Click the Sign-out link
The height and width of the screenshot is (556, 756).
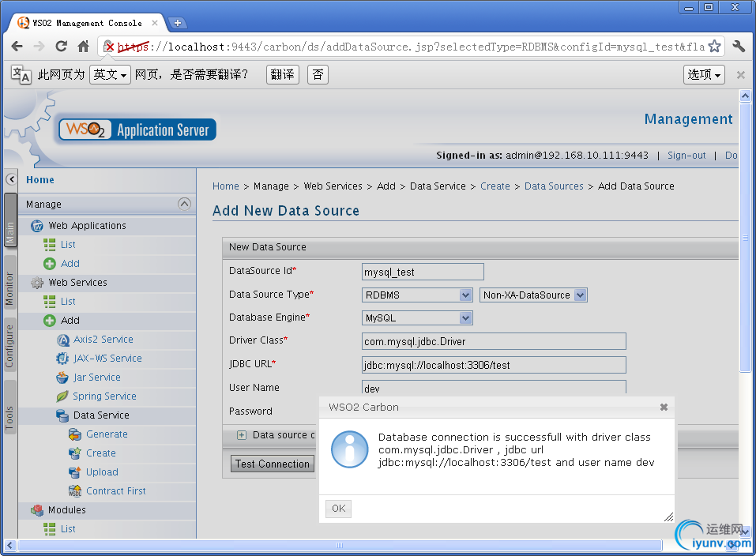click(x=686, y=156)
